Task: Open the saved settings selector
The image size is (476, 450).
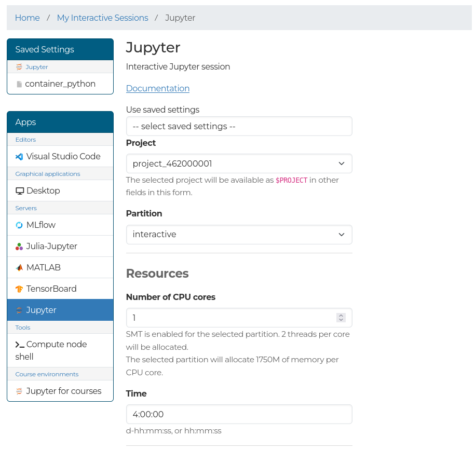Action: click(x=239, y=126)
